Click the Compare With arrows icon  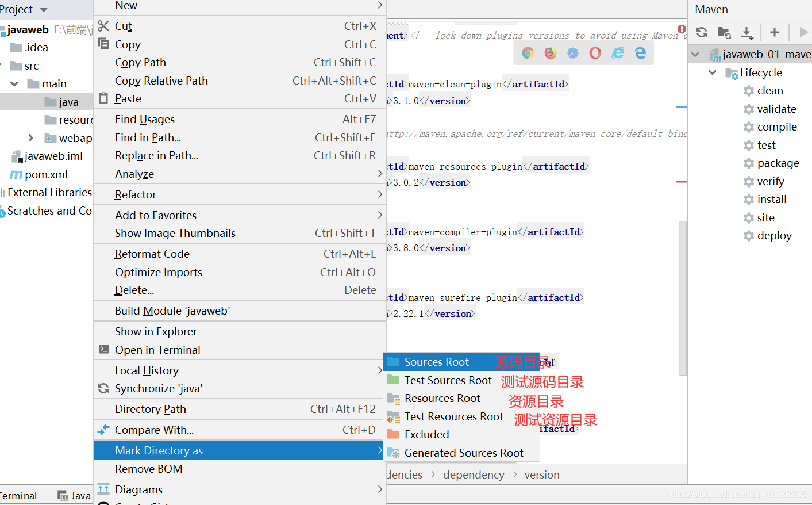pos(103,430)
